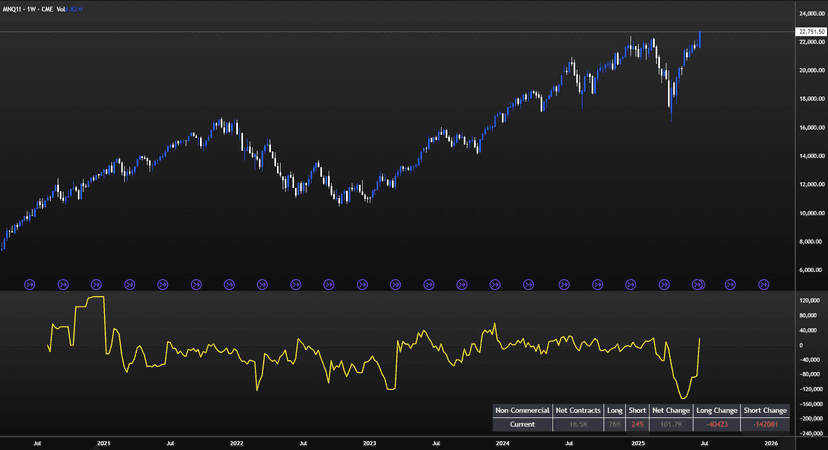
Task: Click the 24,000.00 price axis label
Action: [812, 13]
